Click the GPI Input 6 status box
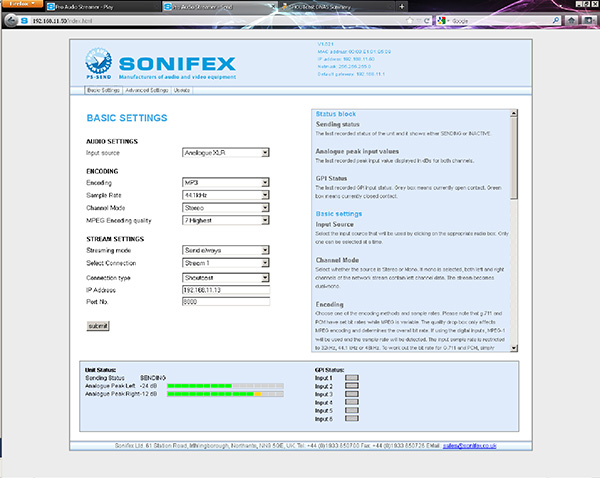 click(352, 418)
